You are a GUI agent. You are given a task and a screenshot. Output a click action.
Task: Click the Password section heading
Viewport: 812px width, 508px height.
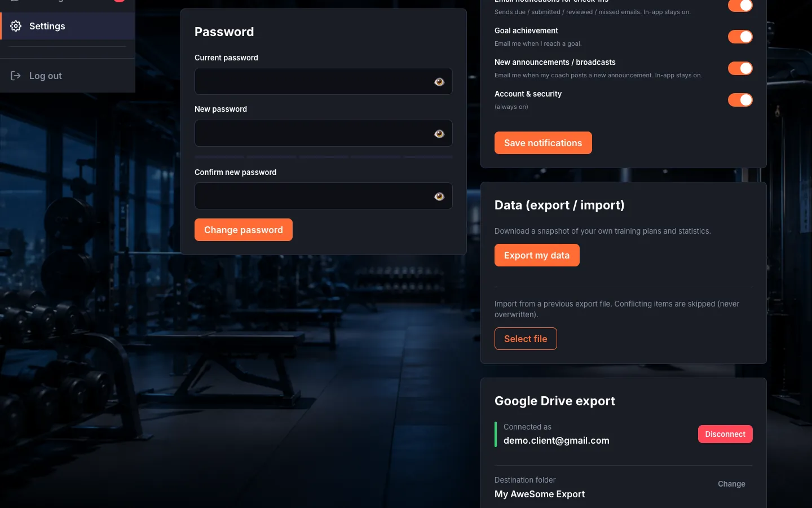(224, 32)
